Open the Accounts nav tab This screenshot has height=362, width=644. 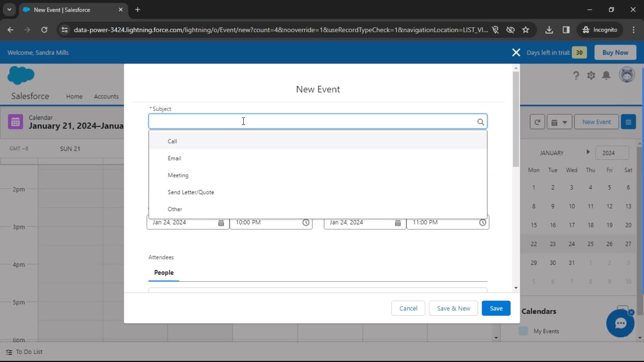click(x=106, y=97)
